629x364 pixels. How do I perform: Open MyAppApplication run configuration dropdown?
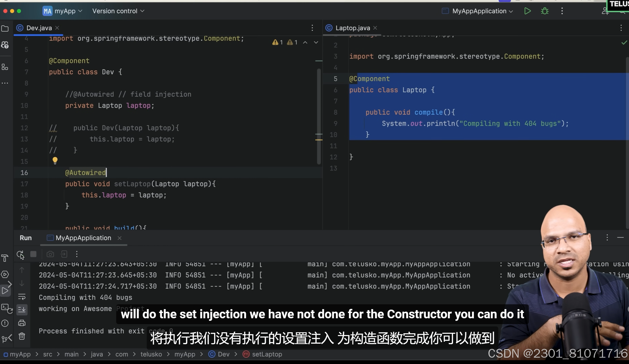tap(479, 11)
